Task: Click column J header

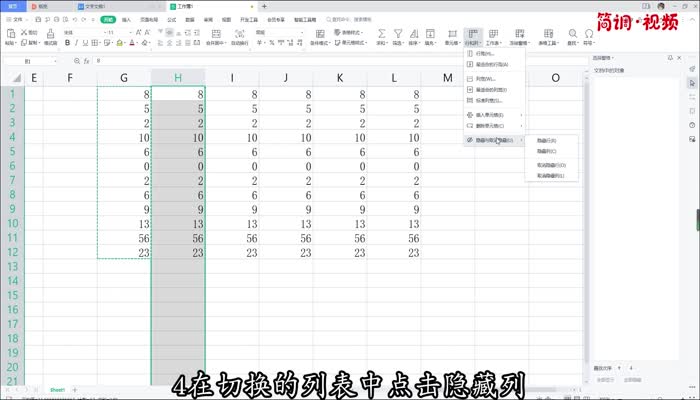Action: coord(286,78)
